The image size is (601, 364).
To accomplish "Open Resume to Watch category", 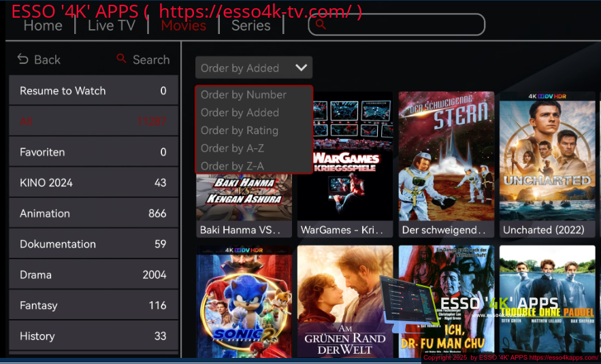I will click(x=93, y=90).
